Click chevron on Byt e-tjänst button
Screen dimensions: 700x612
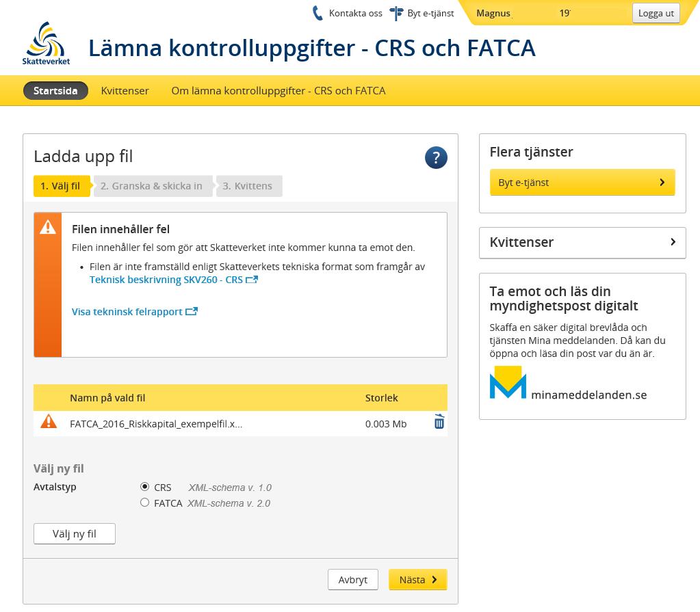click(x=662, y=183)
